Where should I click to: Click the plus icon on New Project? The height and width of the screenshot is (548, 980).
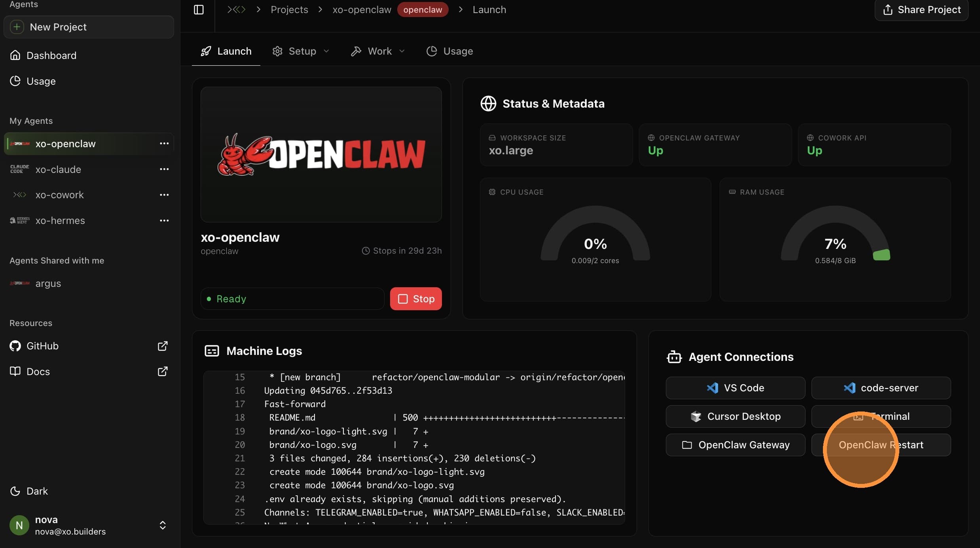[x=17, y=27]
